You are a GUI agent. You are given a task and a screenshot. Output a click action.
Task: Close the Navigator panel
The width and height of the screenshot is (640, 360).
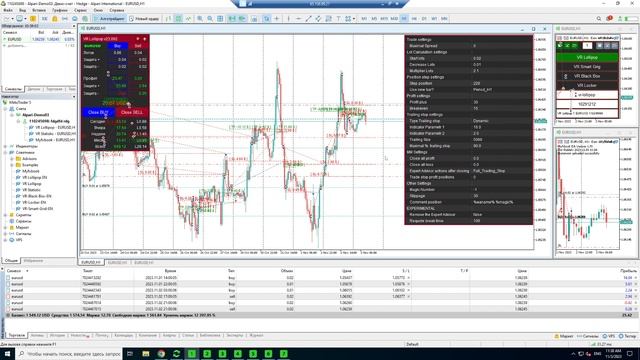click(x=74, y=97)
